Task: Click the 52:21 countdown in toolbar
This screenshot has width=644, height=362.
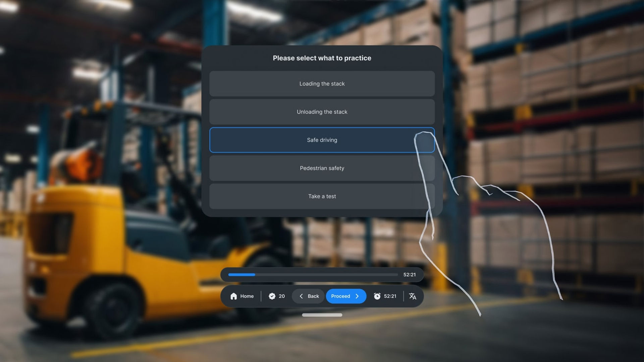Action: pyautogui.click(x=390, y=296)
